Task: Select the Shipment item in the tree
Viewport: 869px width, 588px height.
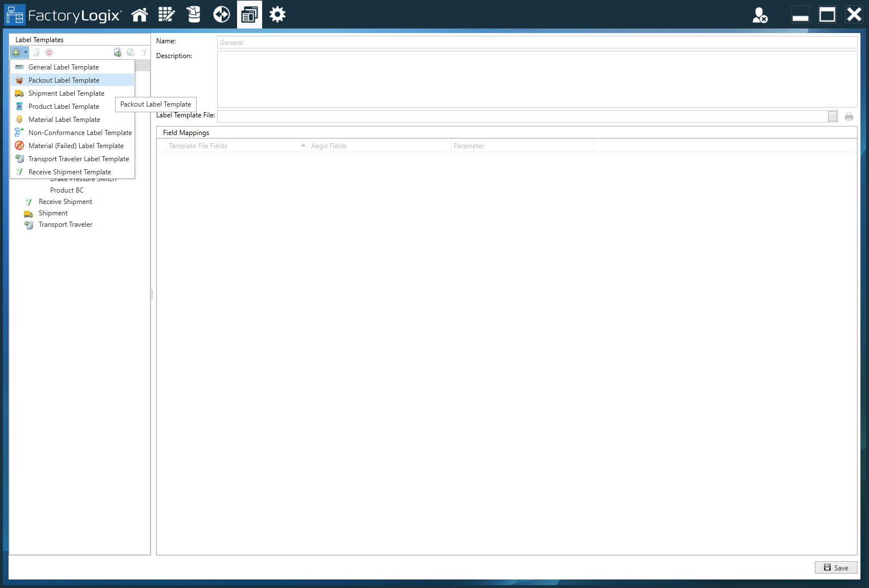Action: [x=53, y=213]
